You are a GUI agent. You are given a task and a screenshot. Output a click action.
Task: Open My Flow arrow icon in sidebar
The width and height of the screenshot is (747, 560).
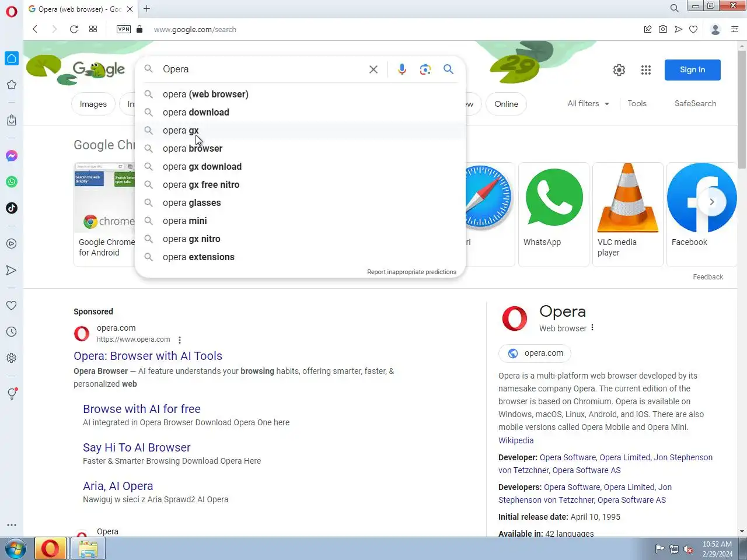click(x=12, y=270)
